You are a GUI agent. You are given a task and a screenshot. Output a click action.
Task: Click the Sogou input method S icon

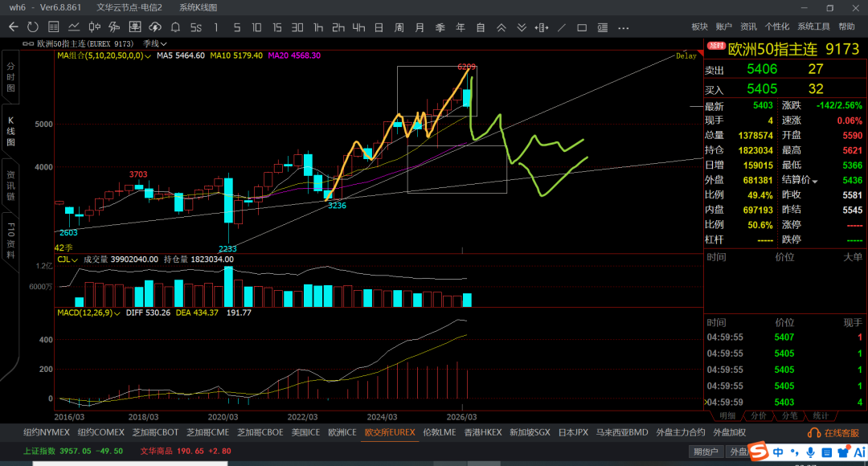coord(759,451)
